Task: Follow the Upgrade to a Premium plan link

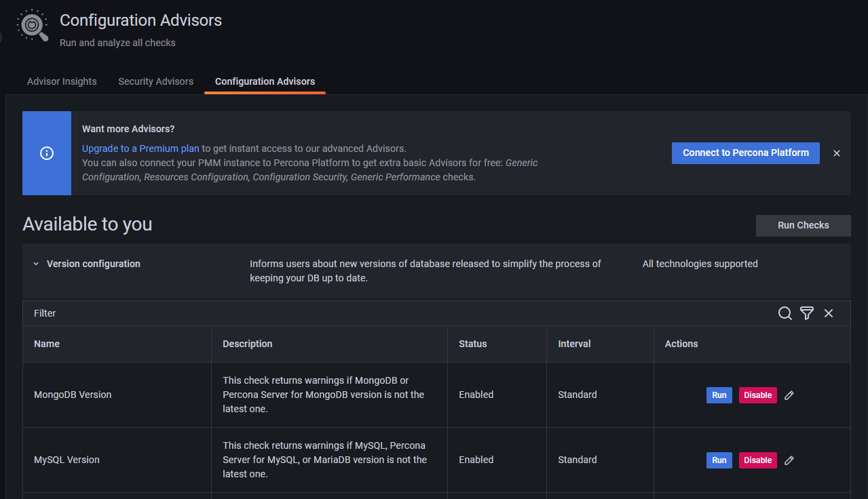Action: [140, 148]
